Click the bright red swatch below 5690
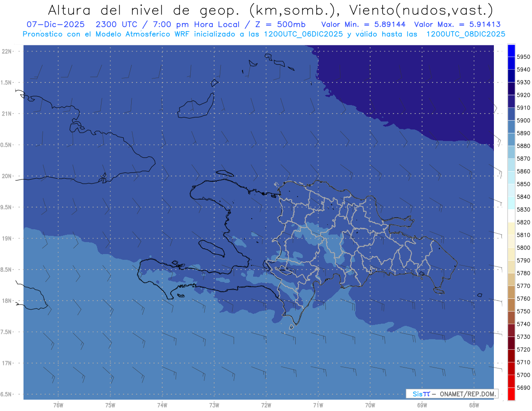 [511, 394]
